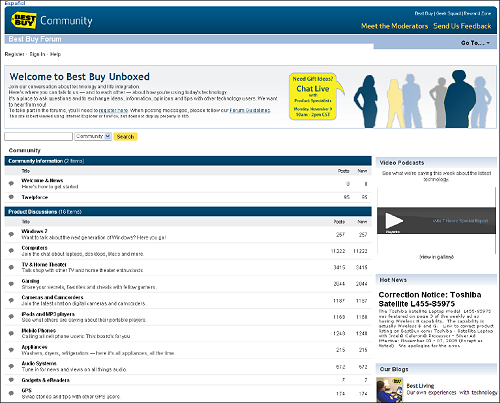Open the Help link
Screen dimensions: 500x403
[x=55, y=54]
